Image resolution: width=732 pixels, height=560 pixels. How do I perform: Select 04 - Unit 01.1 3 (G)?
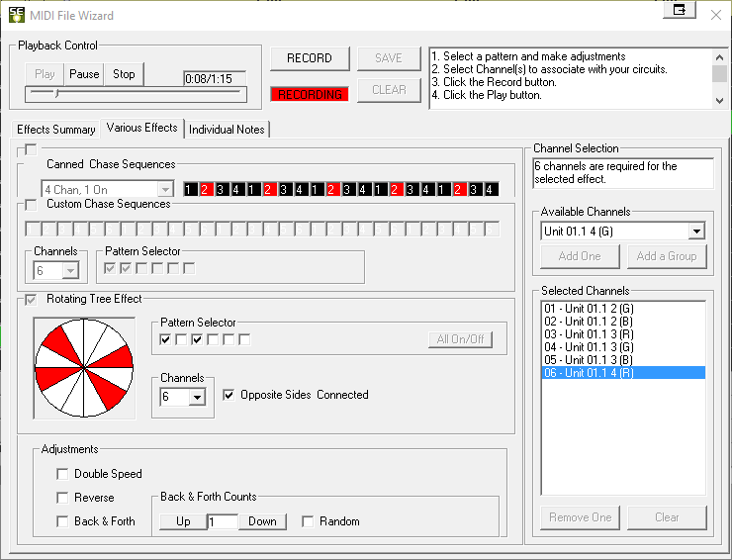[x=623, y=347]
